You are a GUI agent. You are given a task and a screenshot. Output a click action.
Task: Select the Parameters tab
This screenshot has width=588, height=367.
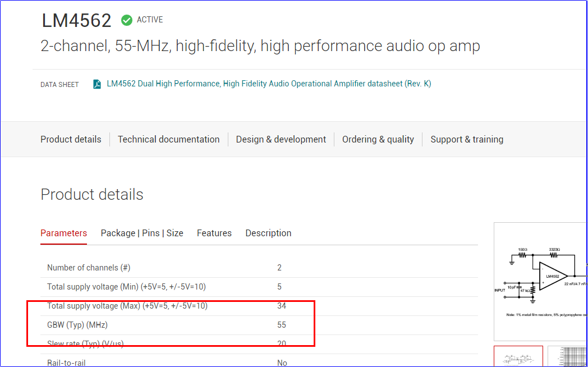coord(64,233)
